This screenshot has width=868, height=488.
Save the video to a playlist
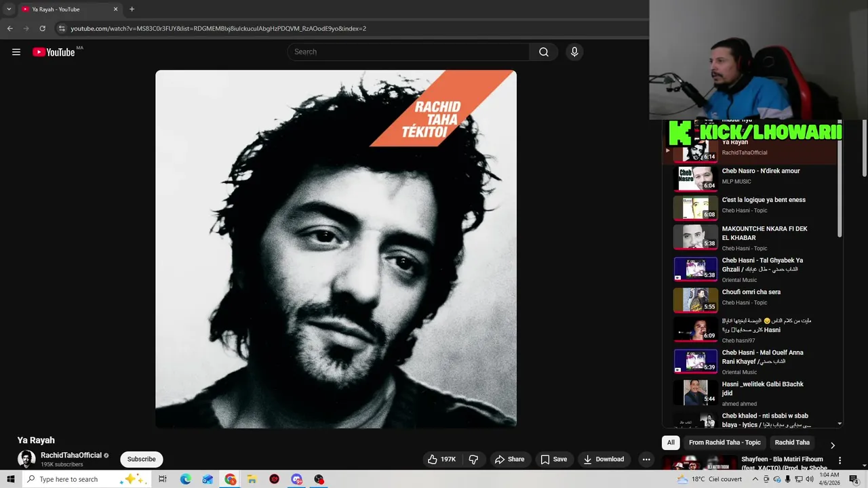coord(553,459)
